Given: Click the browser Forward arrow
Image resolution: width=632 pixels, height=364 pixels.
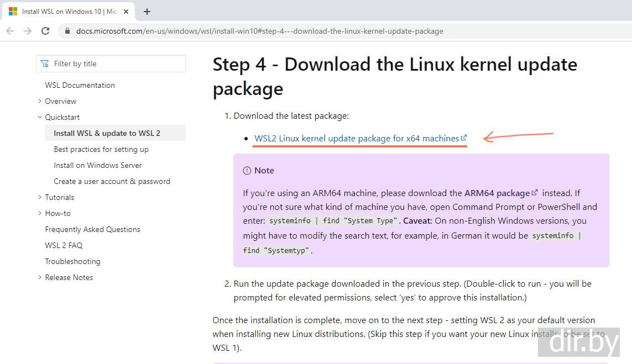Looking at the screenshot, I should click(28, 31).
